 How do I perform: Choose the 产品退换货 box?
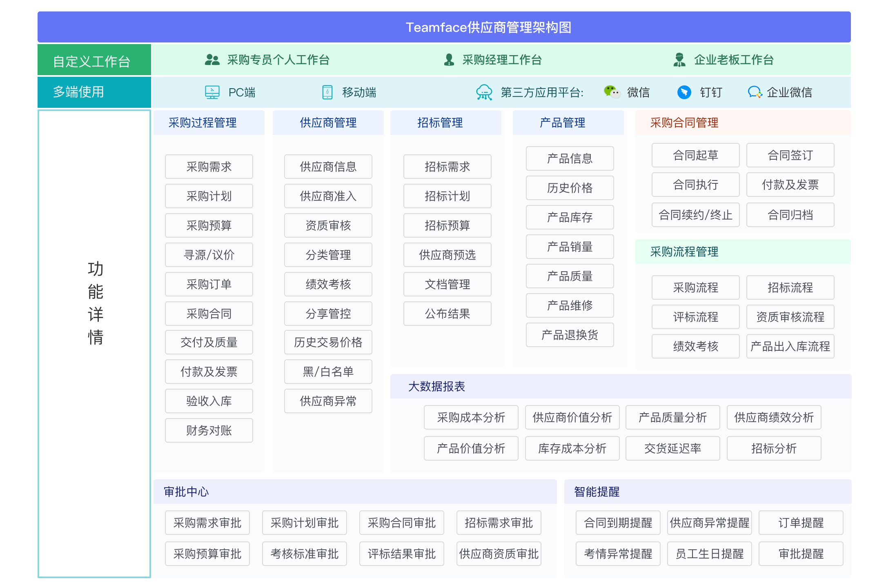tap(570, 335)
